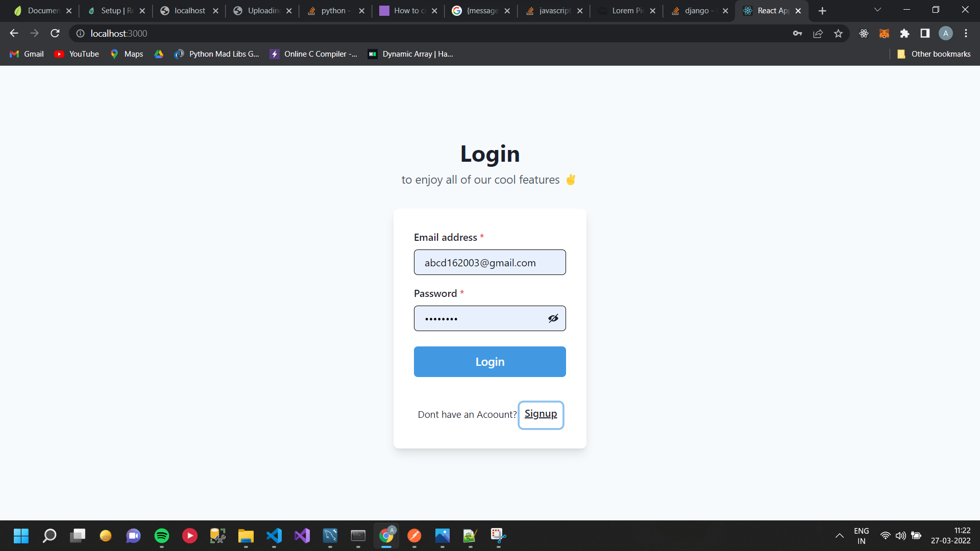The image size is (980, 551).
Task: Expand hidden icons in the system tray
Action: 840,536
